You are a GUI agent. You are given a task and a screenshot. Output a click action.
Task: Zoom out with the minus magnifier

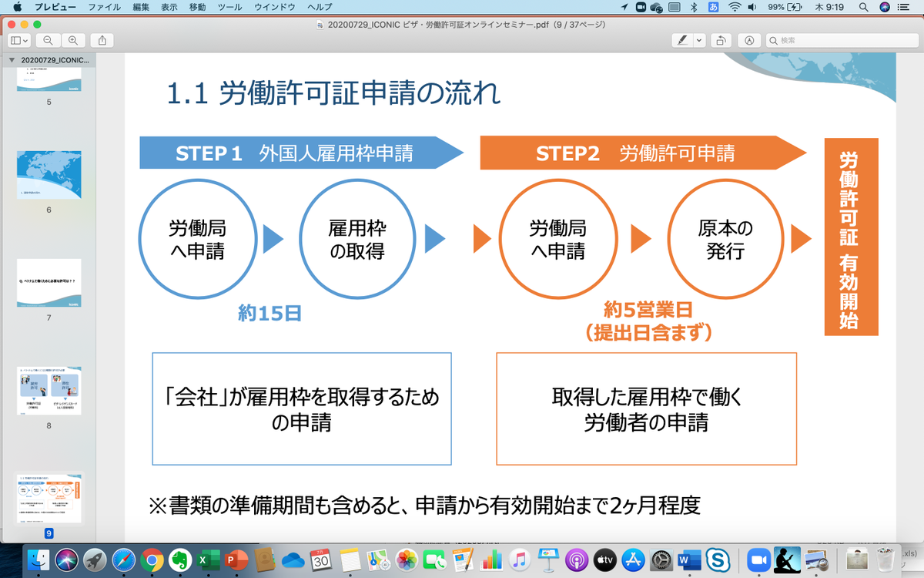coord(48,40)
